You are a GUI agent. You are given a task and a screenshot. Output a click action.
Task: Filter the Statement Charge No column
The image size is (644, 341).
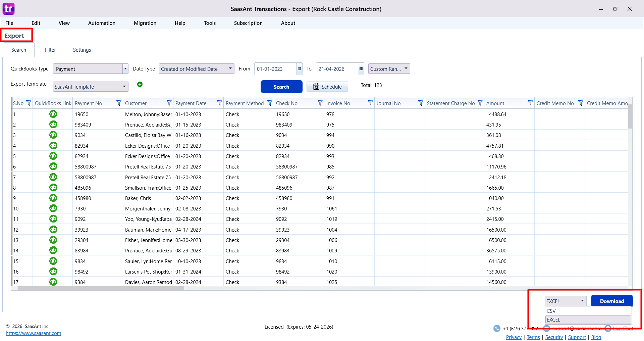[480, 103]
